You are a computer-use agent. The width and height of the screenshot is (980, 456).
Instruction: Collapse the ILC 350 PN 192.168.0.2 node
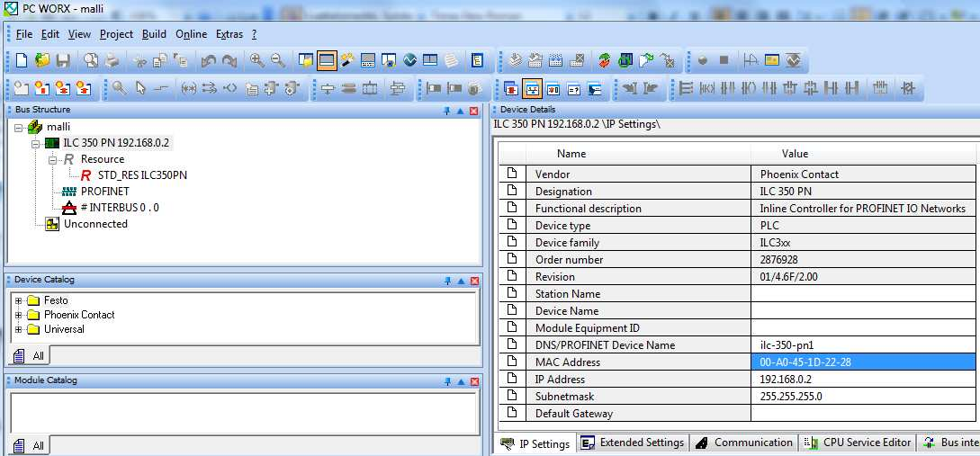pyautogui.click(x=35, y=143)
